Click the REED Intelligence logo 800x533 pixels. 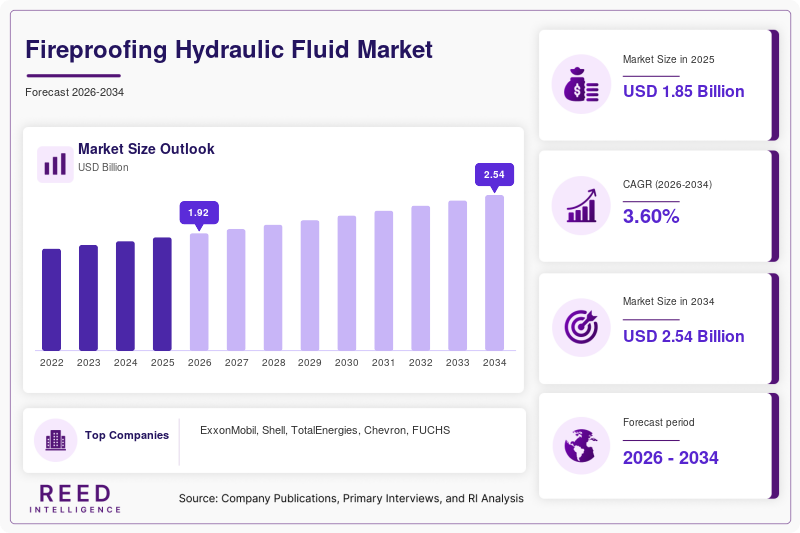tap(75, 499)
